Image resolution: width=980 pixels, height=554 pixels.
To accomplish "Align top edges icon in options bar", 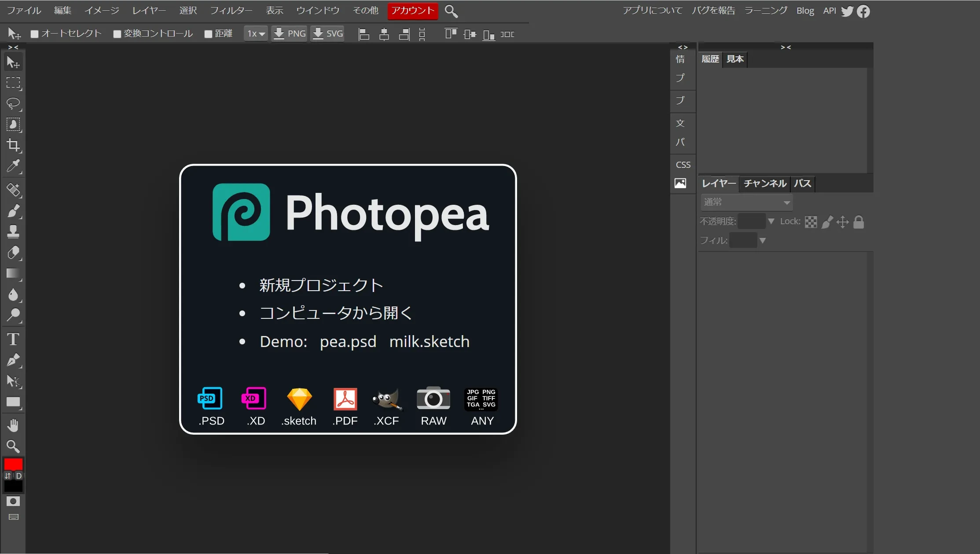I will pyautogui.click(x=451, y=34).
